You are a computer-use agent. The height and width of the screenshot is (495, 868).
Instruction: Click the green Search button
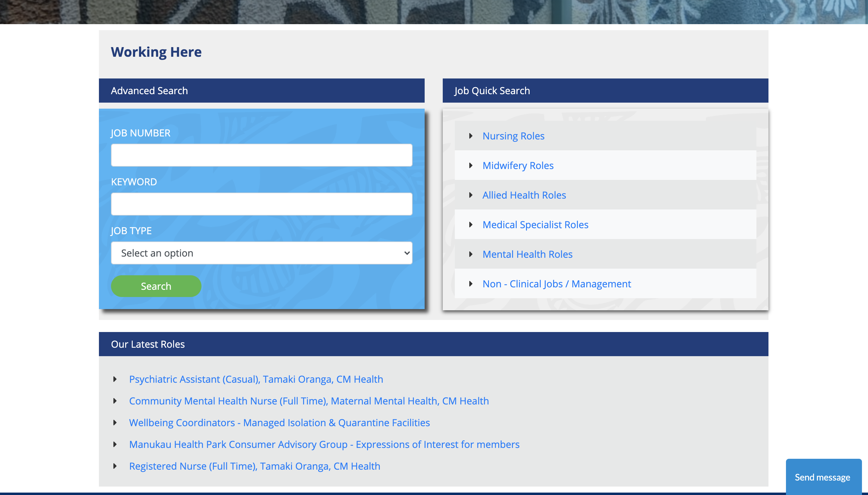coord(156,286)
